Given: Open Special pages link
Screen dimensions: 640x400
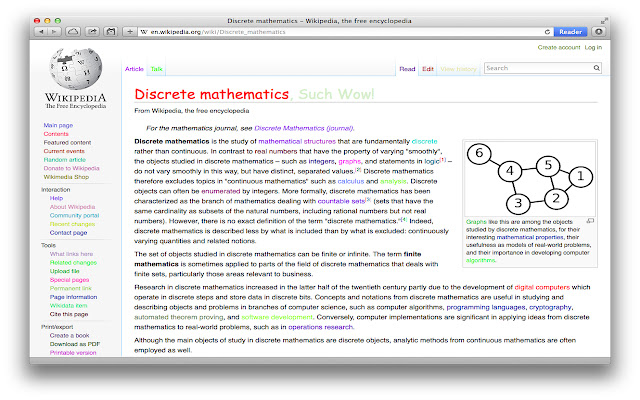Looking at the screenshot, I should pyautogui.click(x=69, y=280).
